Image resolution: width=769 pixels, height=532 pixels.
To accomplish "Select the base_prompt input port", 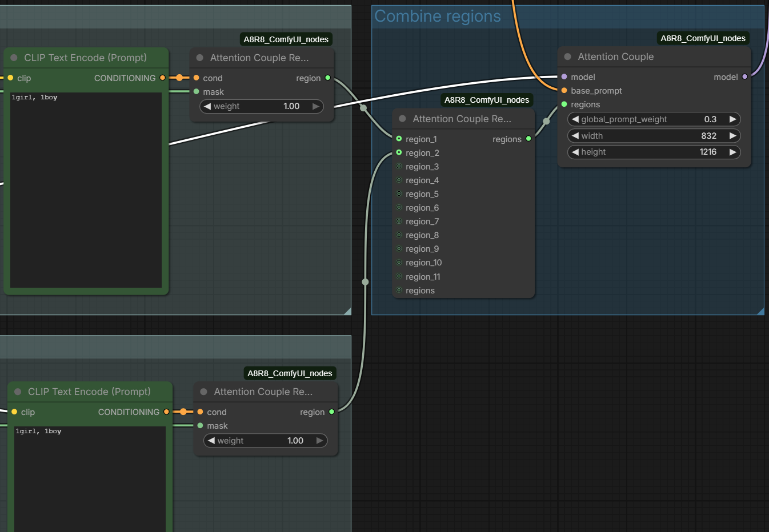I will tap(564, 90).
